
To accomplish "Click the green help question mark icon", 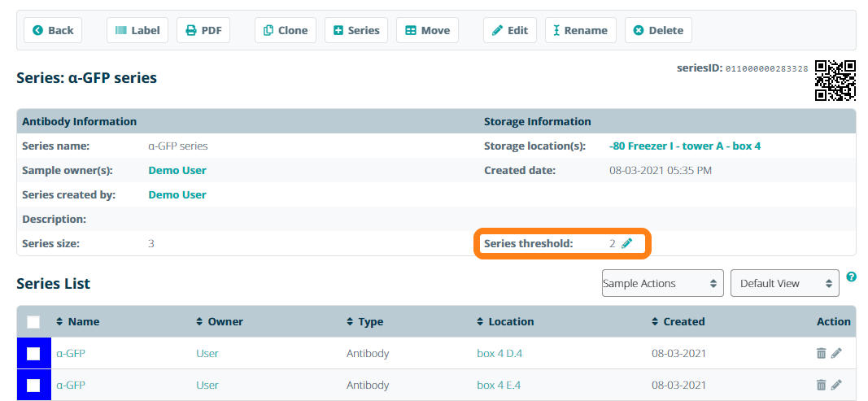I will point(851,277).
